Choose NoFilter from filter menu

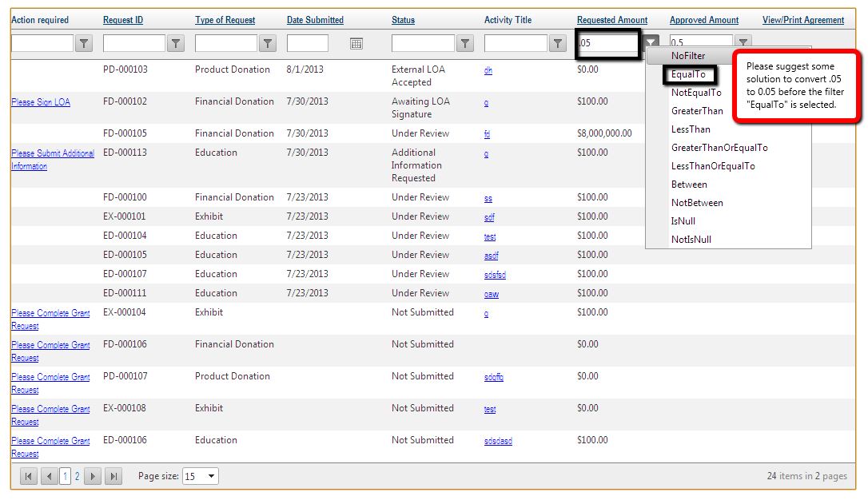[688, 56]
